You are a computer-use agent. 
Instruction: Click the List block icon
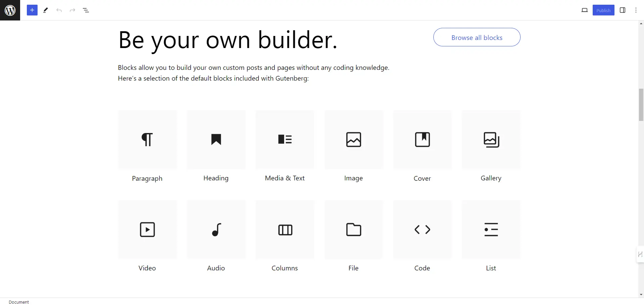pos(491,229)
